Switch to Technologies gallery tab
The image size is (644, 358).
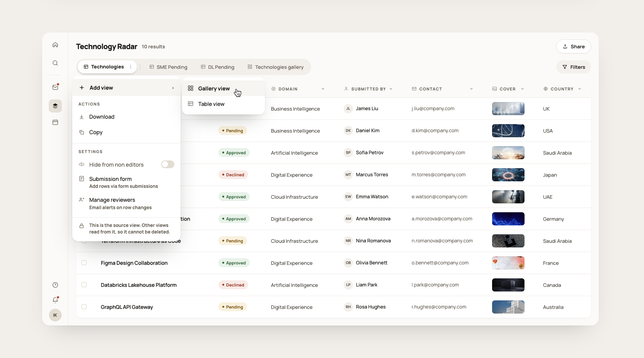[x=276, y=67]
